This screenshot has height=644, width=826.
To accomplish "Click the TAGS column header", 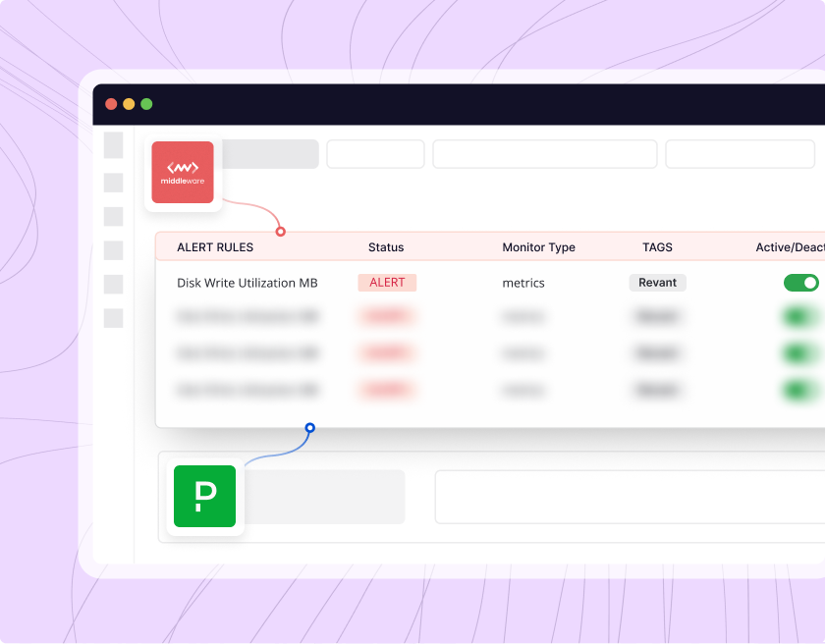I will point(657,247).
